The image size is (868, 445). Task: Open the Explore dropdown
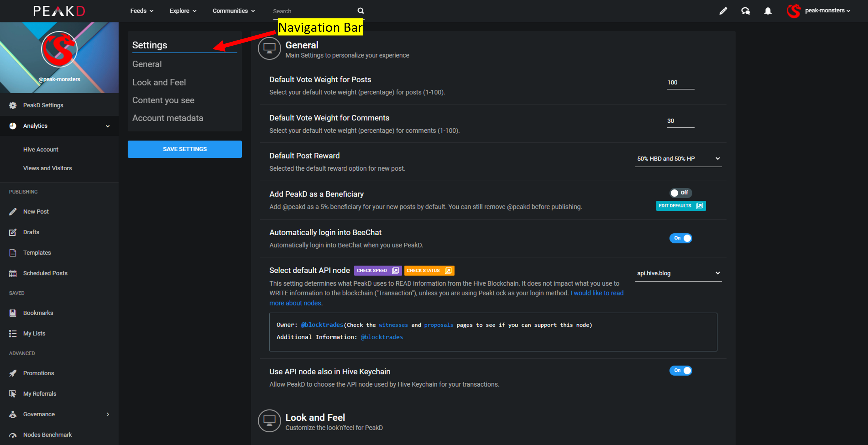point(183,11)
